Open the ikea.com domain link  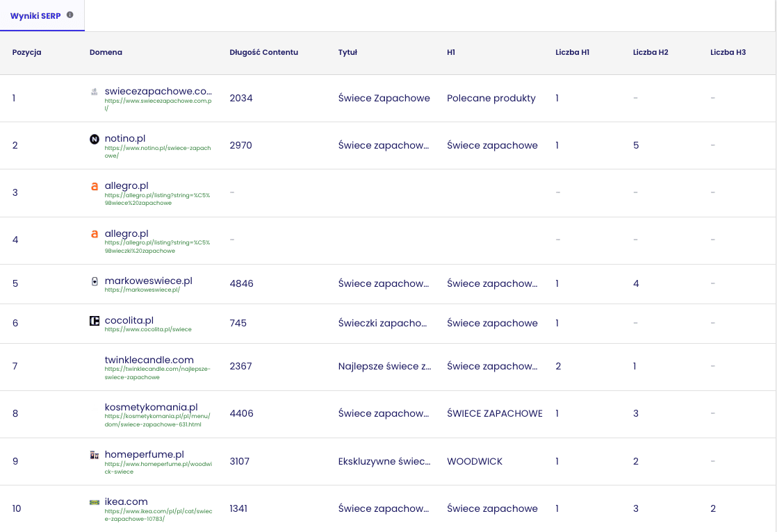click(126, 501)
